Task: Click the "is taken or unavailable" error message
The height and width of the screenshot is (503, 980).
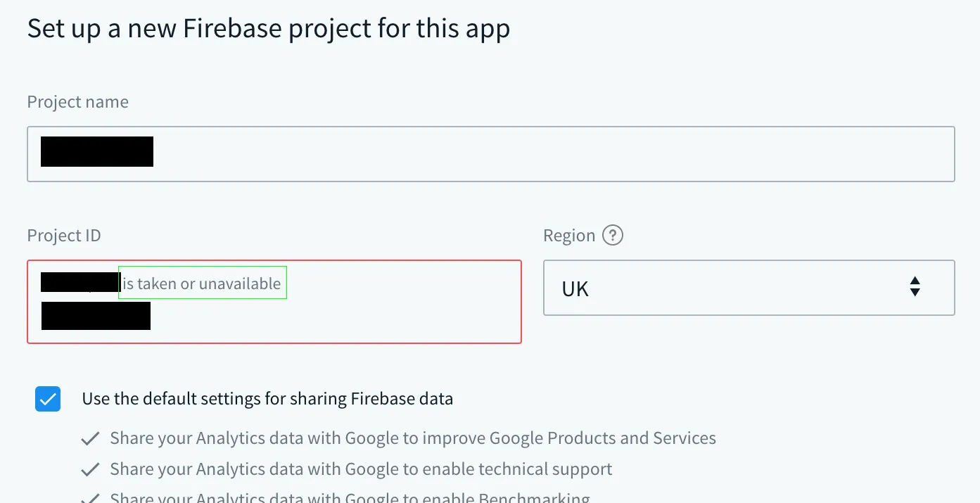Action: pyautogui.click(x=203, y=283)
